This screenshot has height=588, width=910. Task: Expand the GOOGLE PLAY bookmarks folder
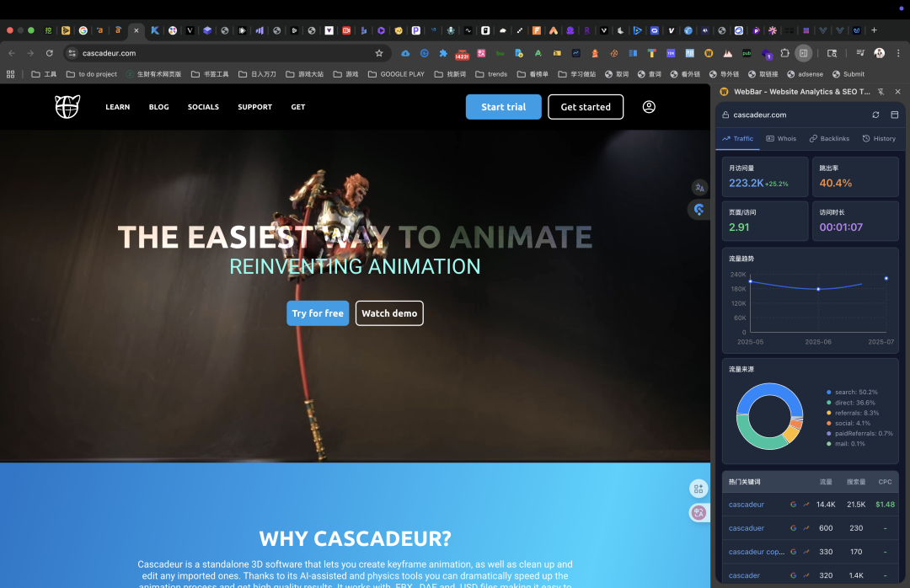396,74
